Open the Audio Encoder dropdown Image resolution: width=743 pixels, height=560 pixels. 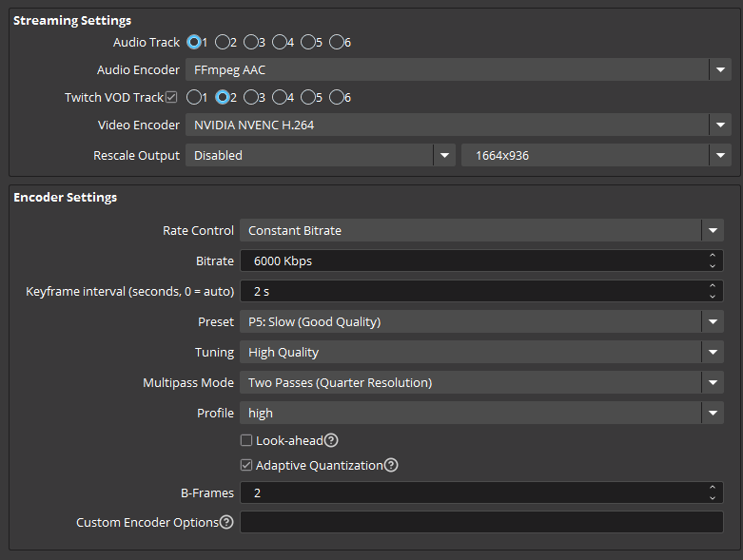click(459, 69)
